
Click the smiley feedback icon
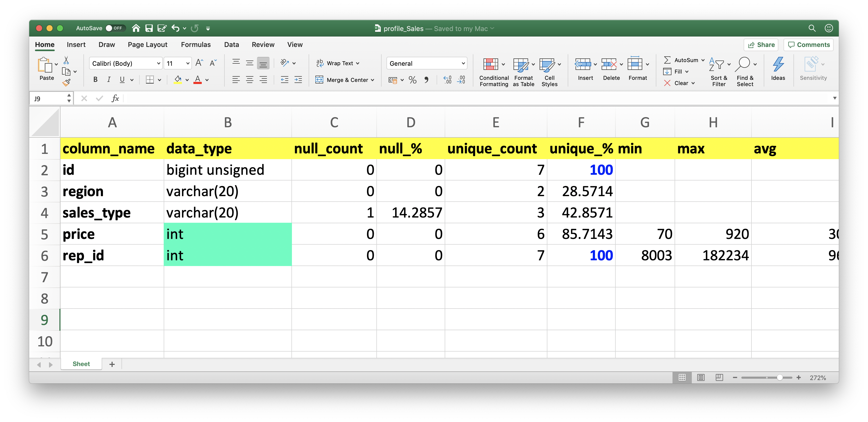pyautogui.click(x=829, y=28)
